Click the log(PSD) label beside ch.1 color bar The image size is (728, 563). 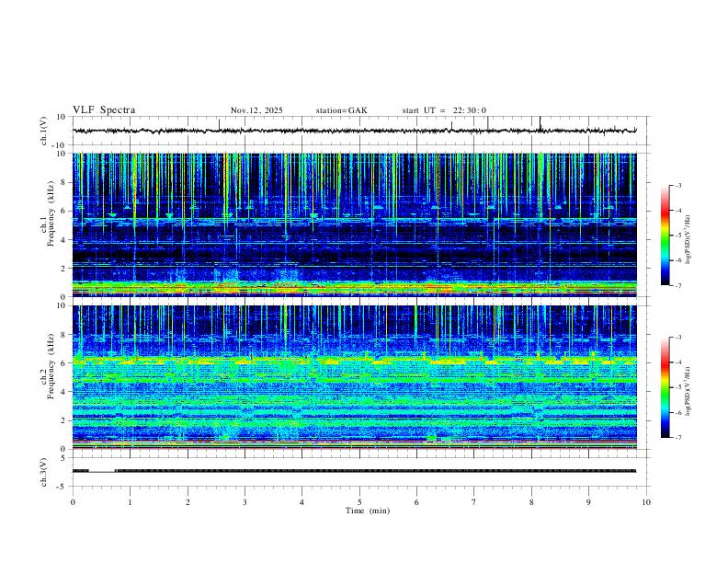click(688, 239)
